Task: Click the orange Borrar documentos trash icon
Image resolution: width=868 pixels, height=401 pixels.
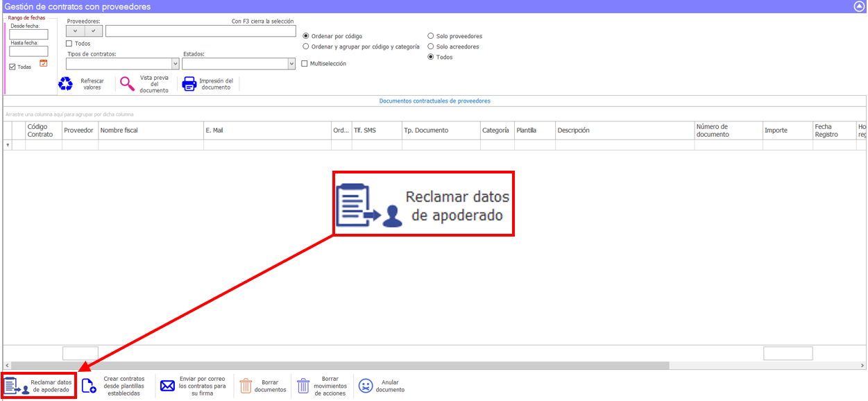Action: [x=246, y=386]
